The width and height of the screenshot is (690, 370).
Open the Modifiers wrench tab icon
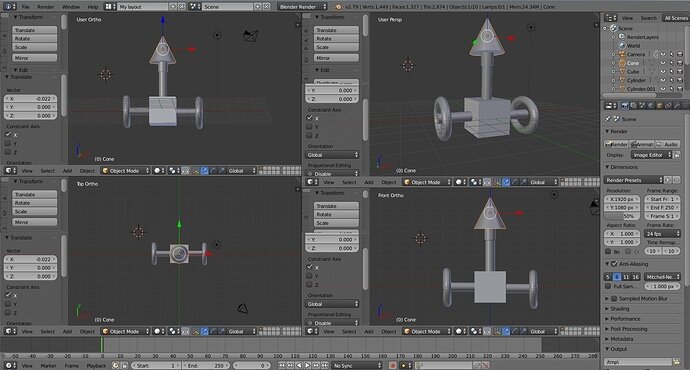(x=677, y=106)
